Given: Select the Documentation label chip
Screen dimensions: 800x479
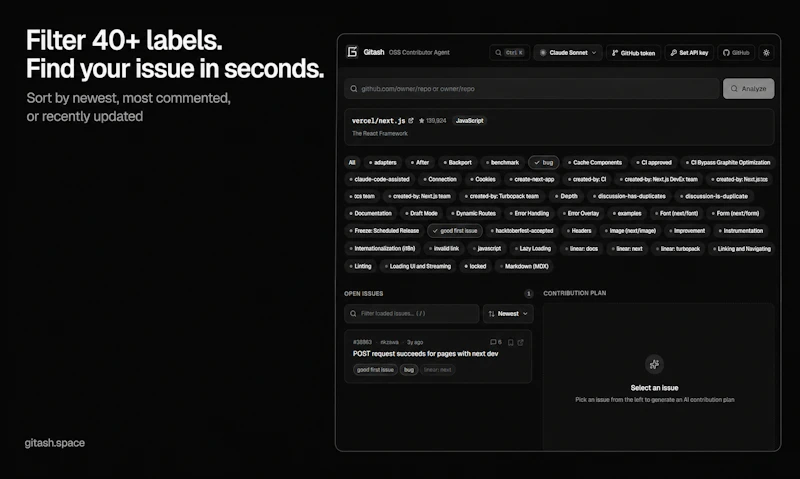Looking at the screenshot, I should [x=370, y=214].
